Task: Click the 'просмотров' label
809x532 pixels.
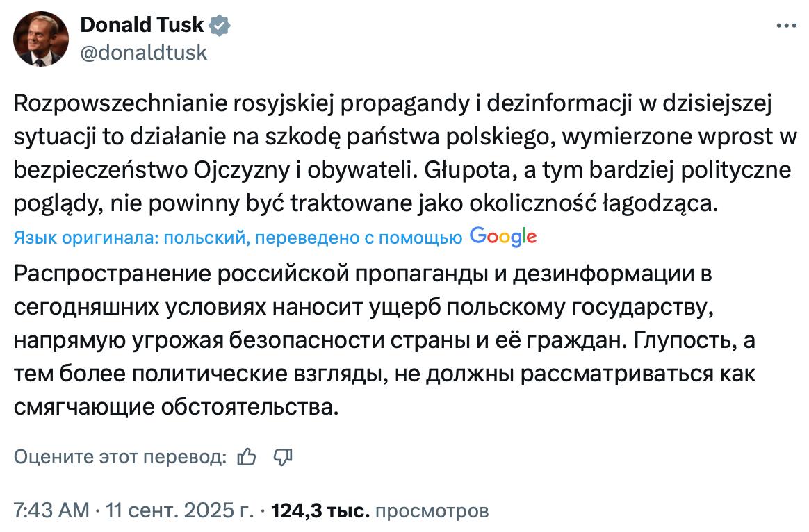Action: click(432, 511)
